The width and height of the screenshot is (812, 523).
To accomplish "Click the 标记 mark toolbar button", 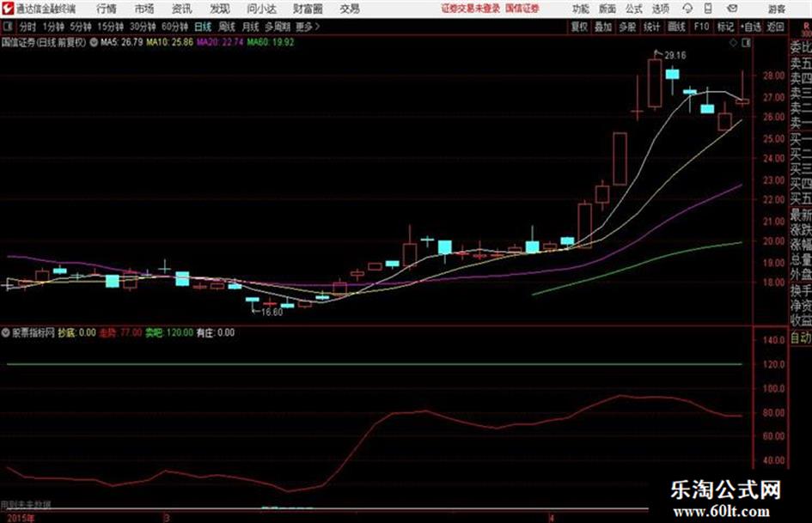I will pos(725,27).
